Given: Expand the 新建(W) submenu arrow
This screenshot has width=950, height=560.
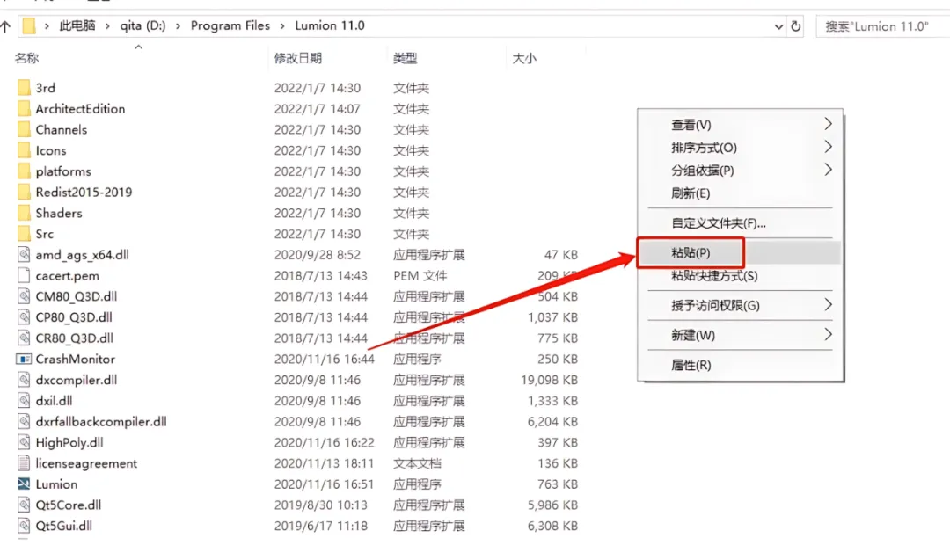Looking at the screenshot, I should click(829, 335).
